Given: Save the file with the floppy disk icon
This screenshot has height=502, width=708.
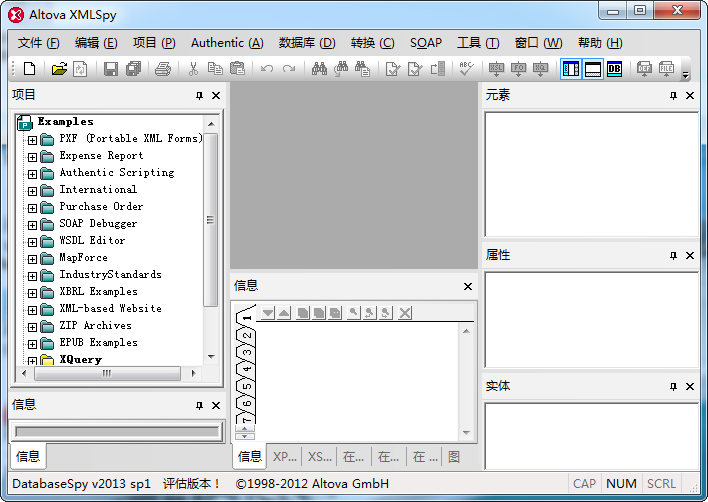Looking at the screenshot, I should 111,69.
